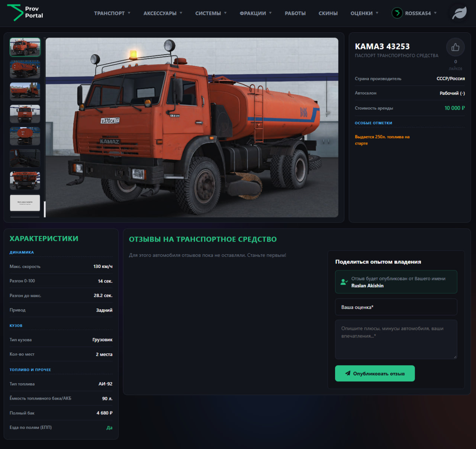Screen dimensions: 476x449
Task: Click the Ruslan Akishin author name
Action: [x=367, y=285]
